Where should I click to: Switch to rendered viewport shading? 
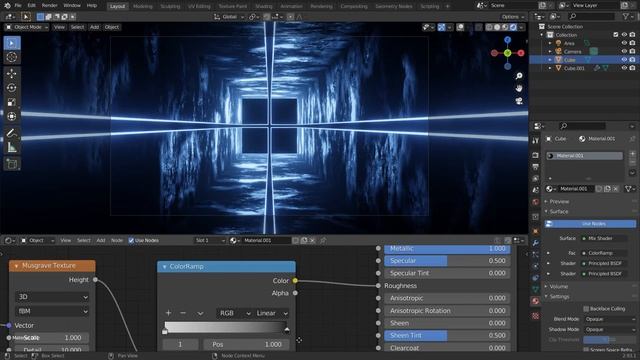click(513, 27)
